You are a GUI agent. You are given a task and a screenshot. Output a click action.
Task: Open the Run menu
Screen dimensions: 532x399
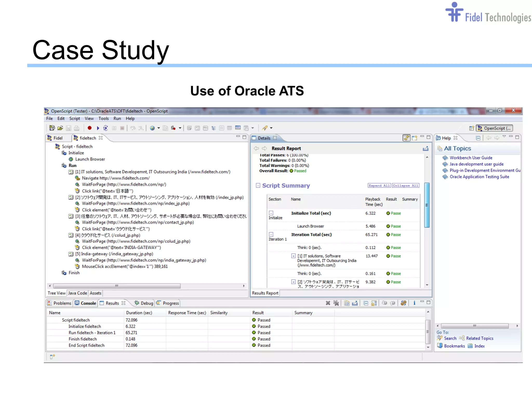click(x=117, y=118)
